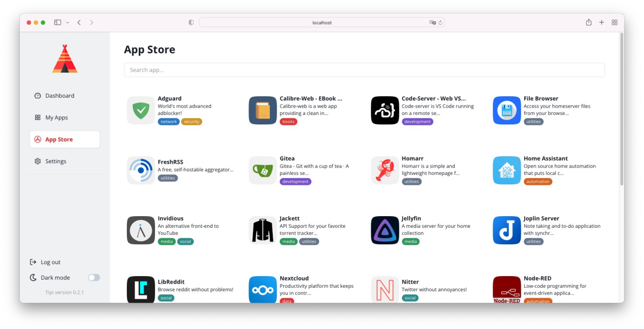Viewport: 644px width, 329px height.
Task: Select the Code-Server app icon
Action: click(x=384, y=110)
